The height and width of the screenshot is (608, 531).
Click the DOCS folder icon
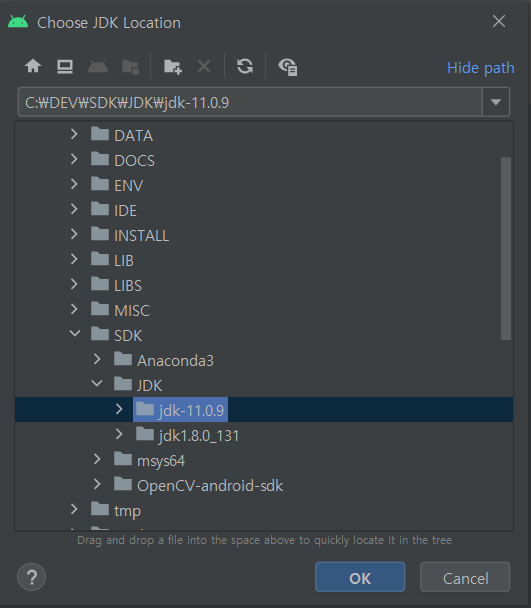point(100,159)
